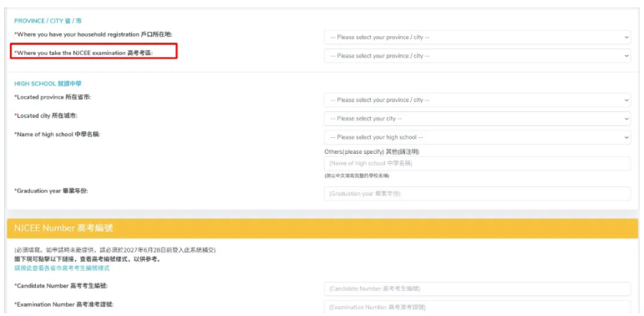
Task: Click the Examination Number input field
Action: pyautogui.click(x=477, y=307)
